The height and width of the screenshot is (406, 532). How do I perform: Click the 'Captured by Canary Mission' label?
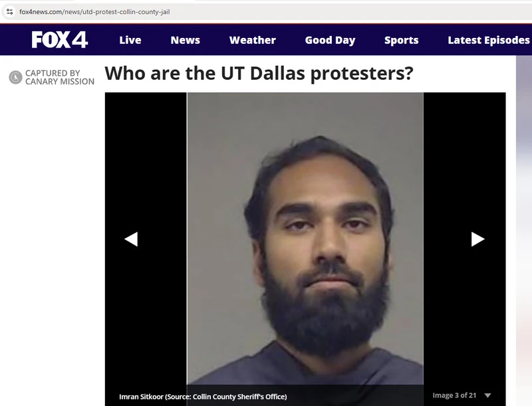point(60,77)
